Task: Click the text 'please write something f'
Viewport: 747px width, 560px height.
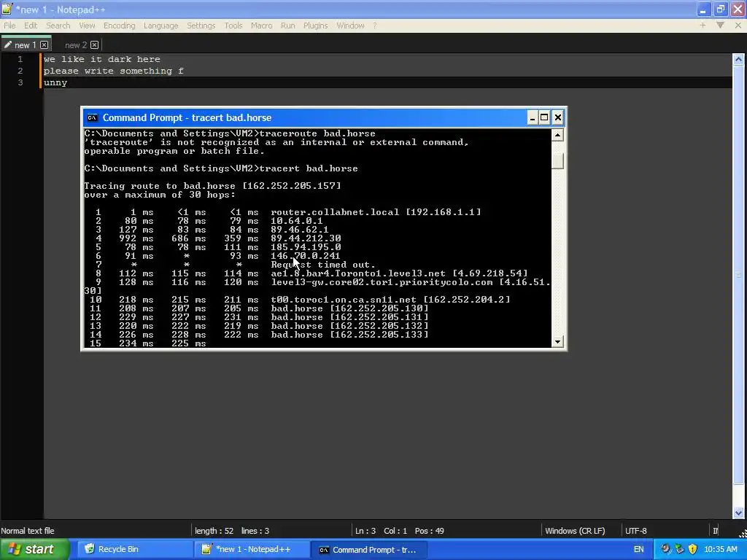Action: pyautogui.click(x=113, y=71)
